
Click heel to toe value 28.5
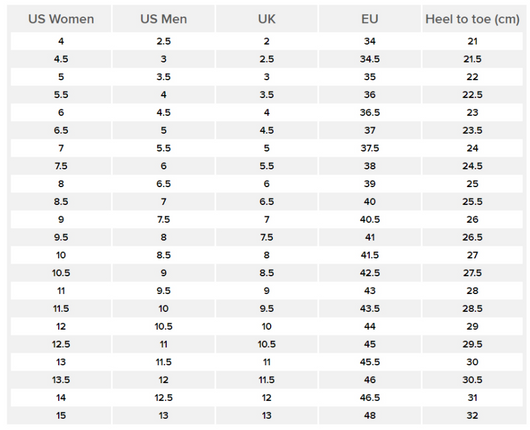coord(472,309)
